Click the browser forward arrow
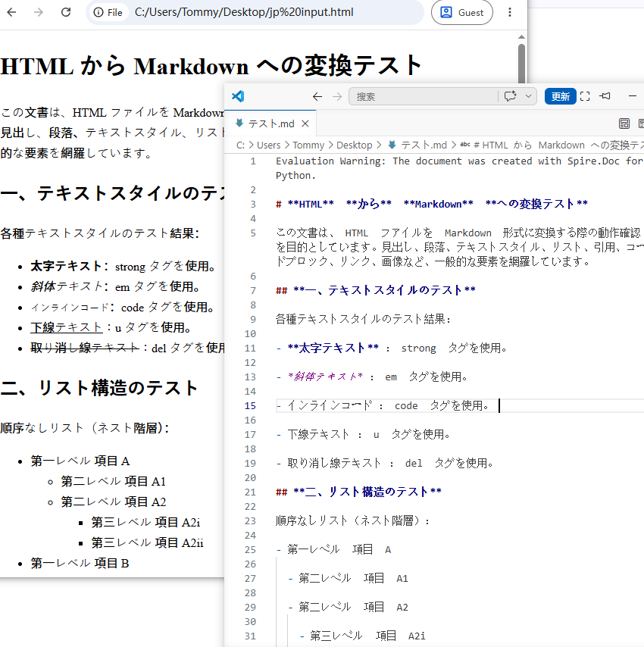The width and height of the screenshot is (644, 647). pyautogui.click(x=39, y=12)
